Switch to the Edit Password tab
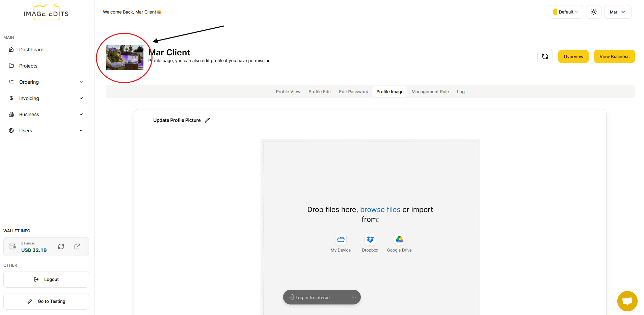The image size is (644, 315). [x=353, y=91]
